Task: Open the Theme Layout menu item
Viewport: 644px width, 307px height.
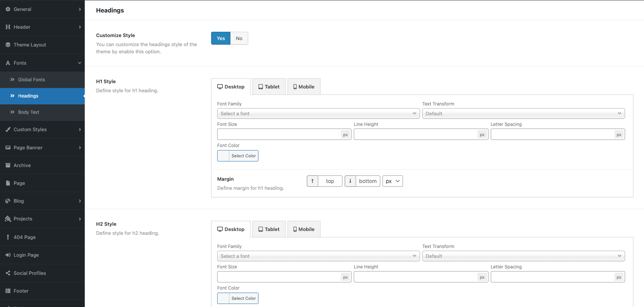Action: (42, 45)
